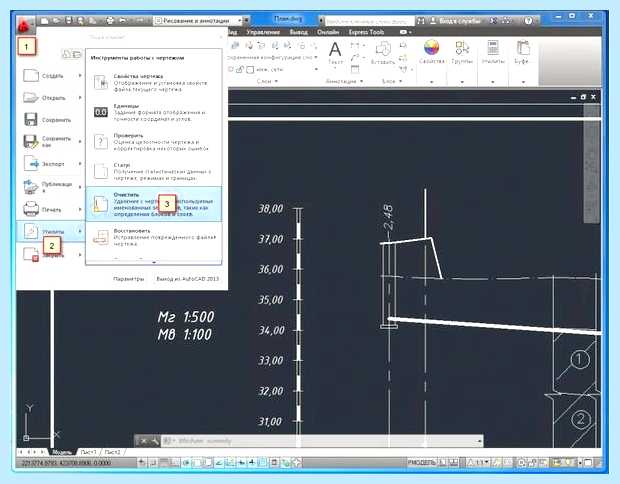This screenshot has height=484, width=620.
Task: Click Save diskette icon in quick access toolbar
Action: click(x=69, y=21)
